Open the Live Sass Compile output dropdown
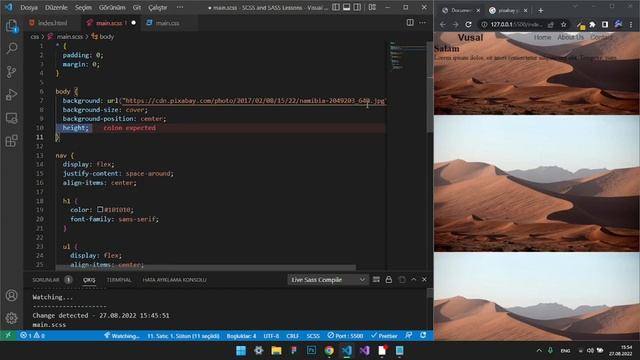Screen dimensions: 640x360 pyautogui.click(x=327, y=280)
